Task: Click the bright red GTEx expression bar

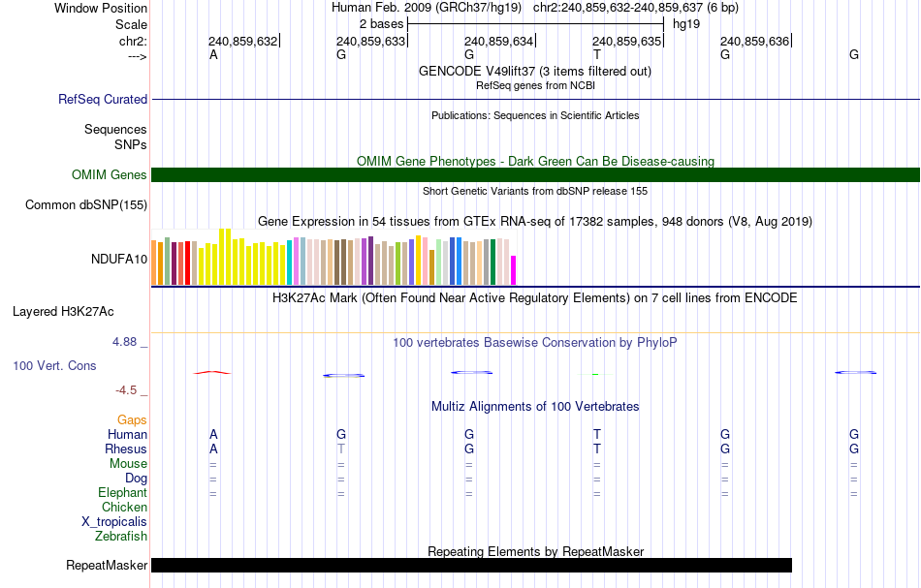Action: [x=187, y=263]
